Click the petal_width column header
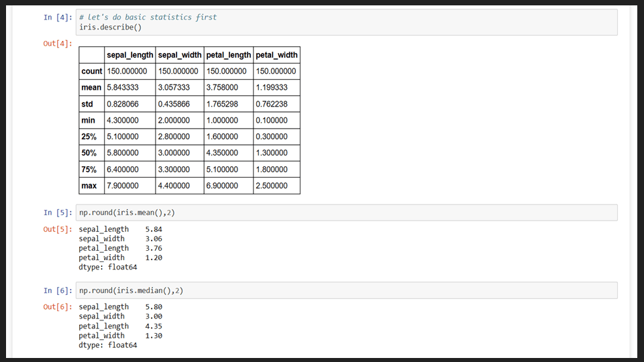 [276, 55]
